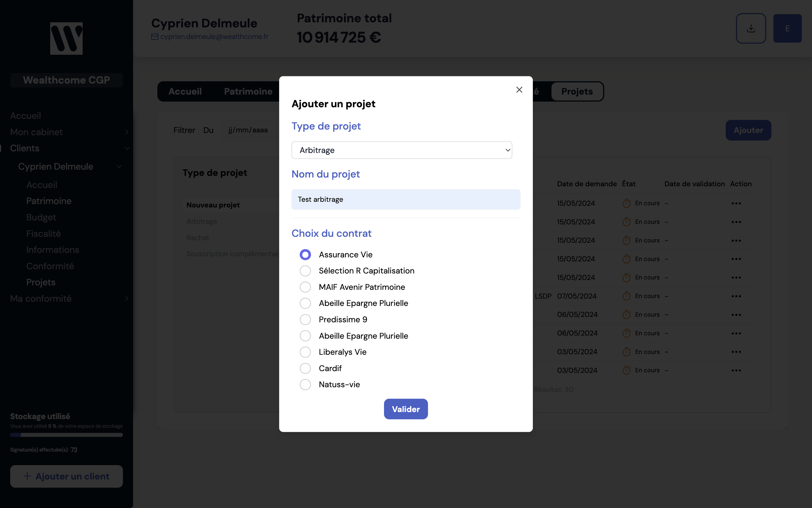This screenshot has height=508, width=812.
Task: Open the Projets sidebar item
Action: 41,282
